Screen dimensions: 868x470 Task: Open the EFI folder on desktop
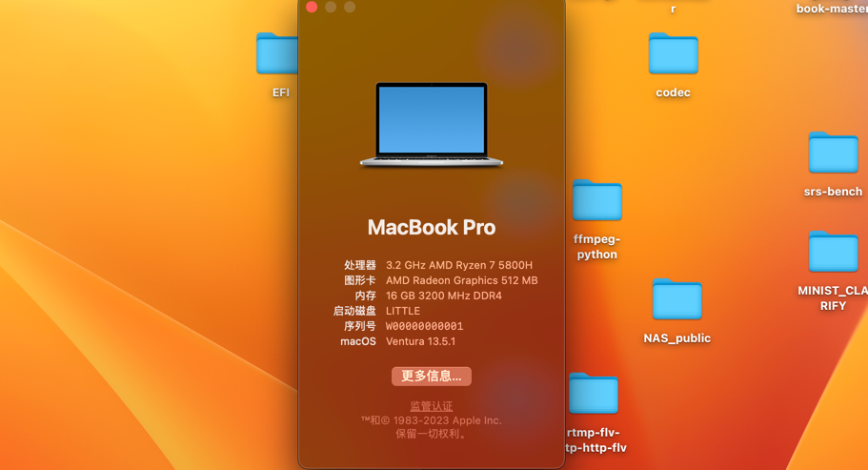click(276, 53)
